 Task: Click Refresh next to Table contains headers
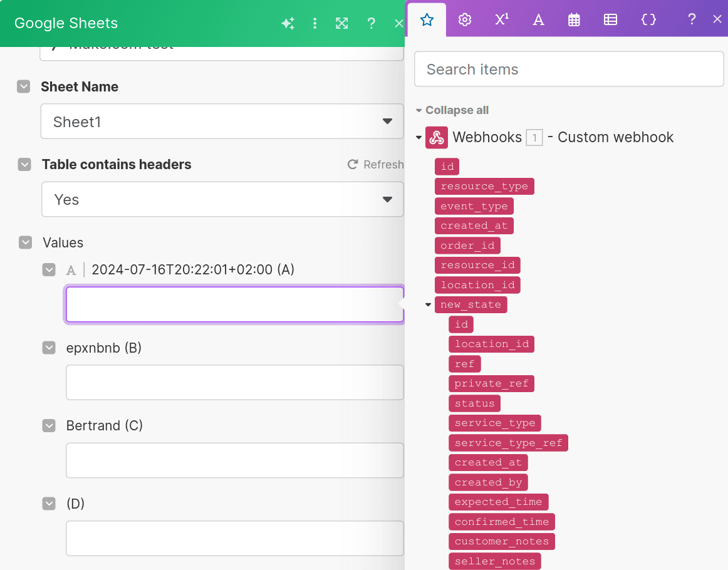click(375, 164)
